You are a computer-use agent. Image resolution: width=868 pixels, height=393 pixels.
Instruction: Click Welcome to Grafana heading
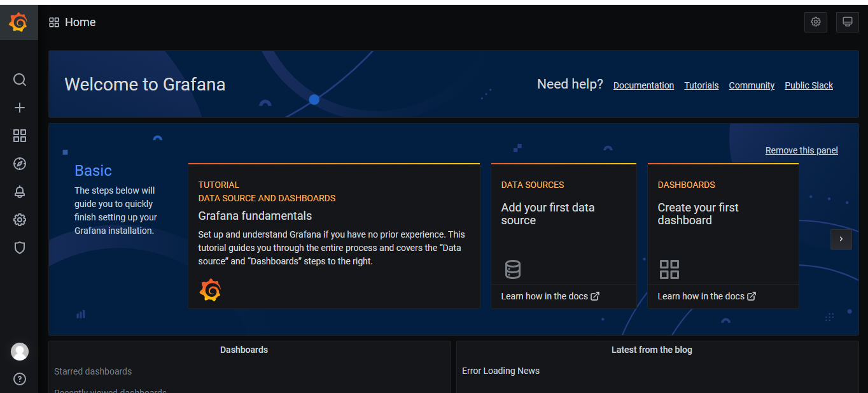pos(145,84)
